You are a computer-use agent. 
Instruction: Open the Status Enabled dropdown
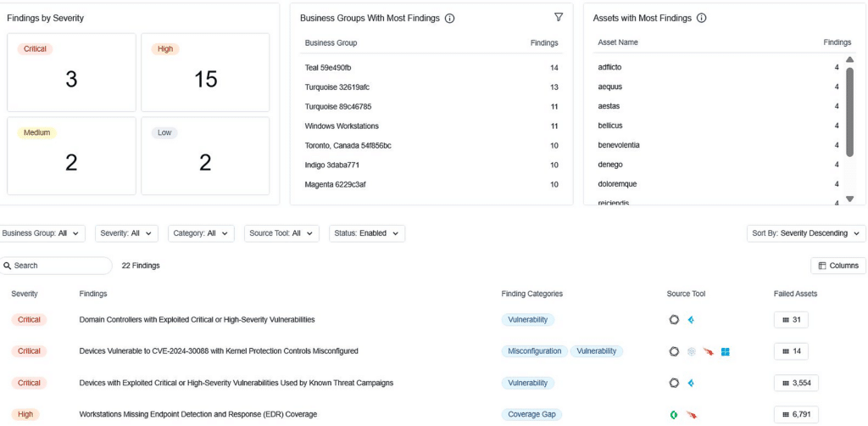point(367,233)
